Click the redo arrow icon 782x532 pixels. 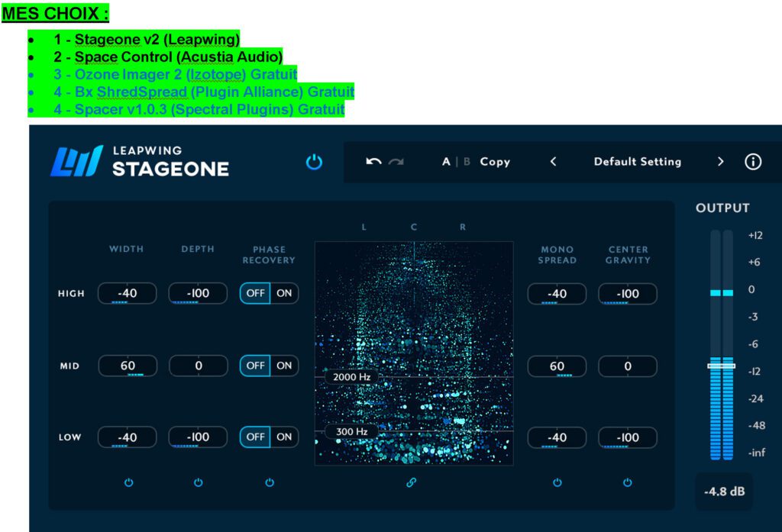tap(396, 162)
